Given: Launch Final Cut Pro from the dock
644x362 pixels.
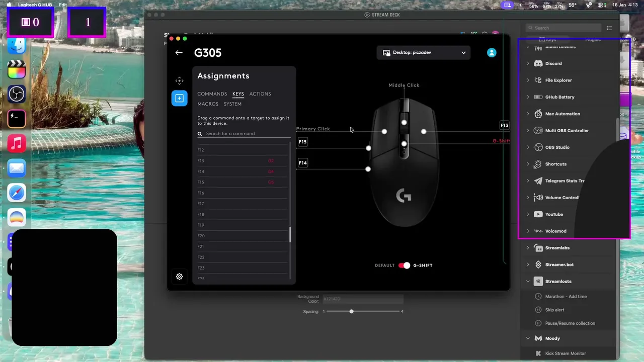Looking at the screenshot, I should [x=17, y=70].
